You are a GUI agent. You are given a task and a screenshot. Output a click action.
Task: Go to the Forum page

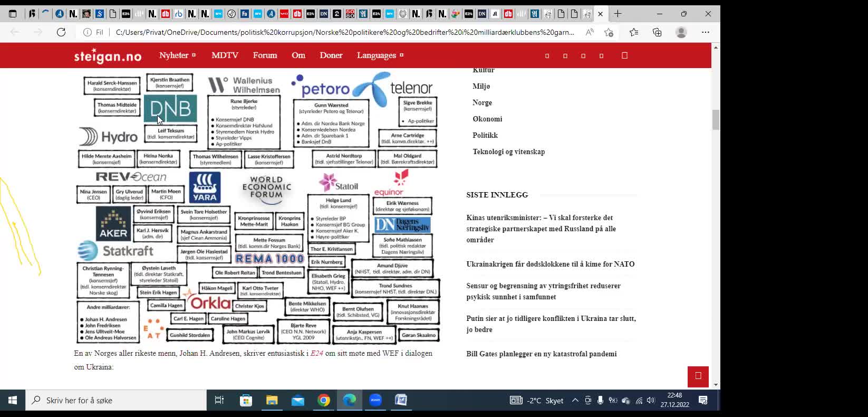point(265,55)
